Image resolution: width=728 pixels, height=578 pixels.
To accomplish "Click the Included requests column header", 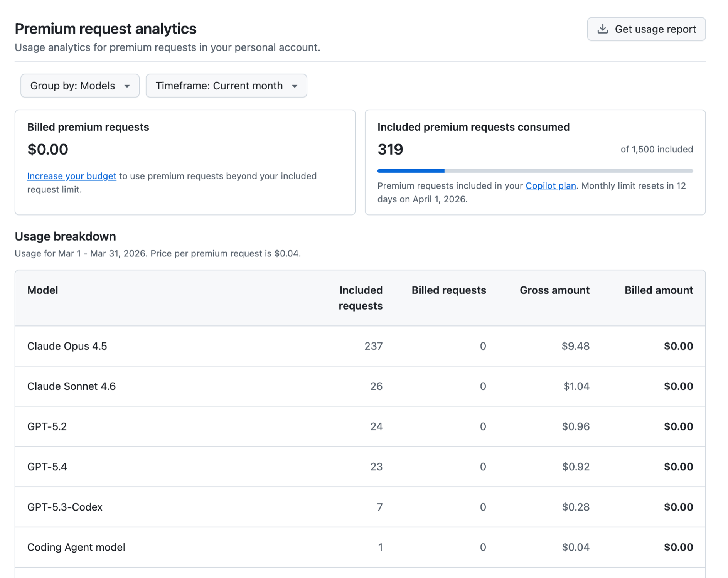I will pyautogui.click(x=361, y=298).
